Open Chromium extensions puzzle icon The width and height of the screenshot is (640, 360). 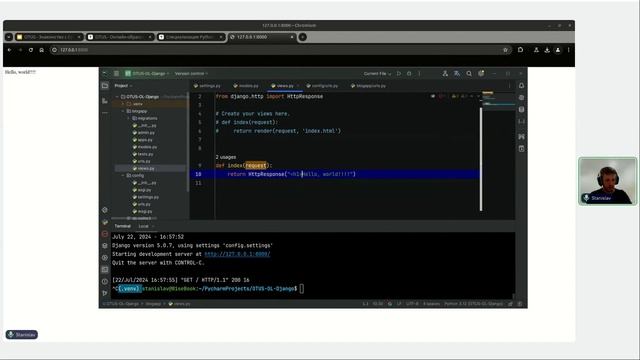point(520,50)
